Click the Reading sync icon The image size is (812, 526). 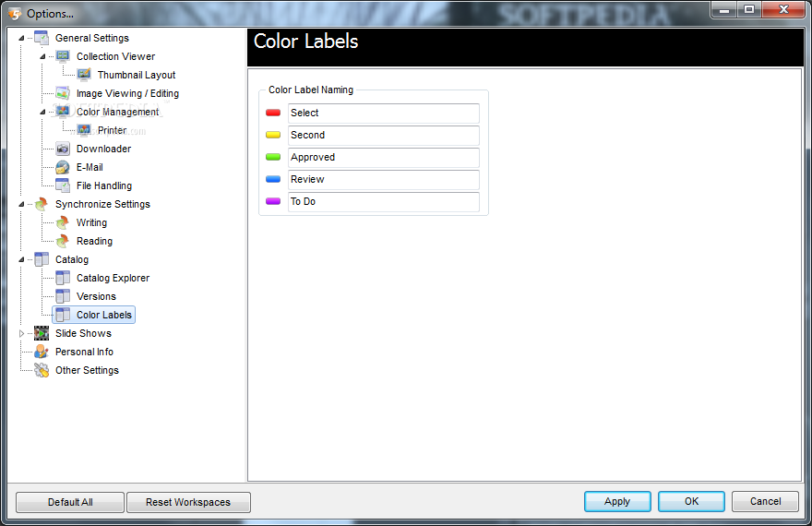click(x=63, y=241)
